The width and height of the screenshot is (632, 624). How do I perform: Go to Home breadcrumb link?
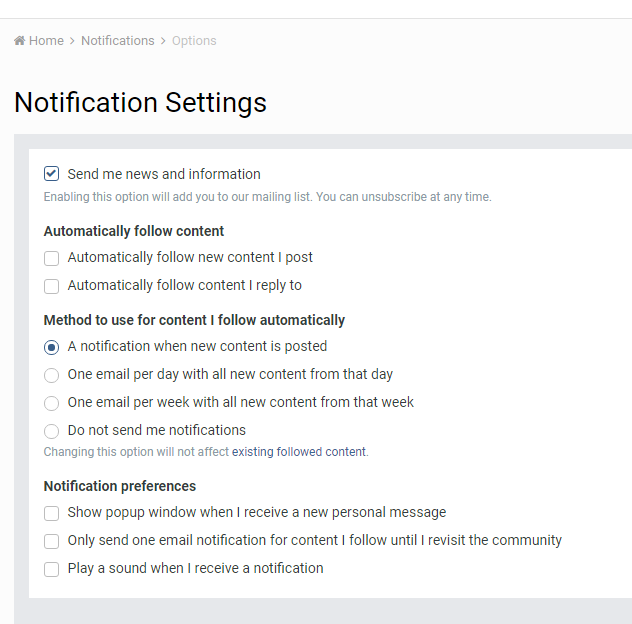(x=46, y=41)
